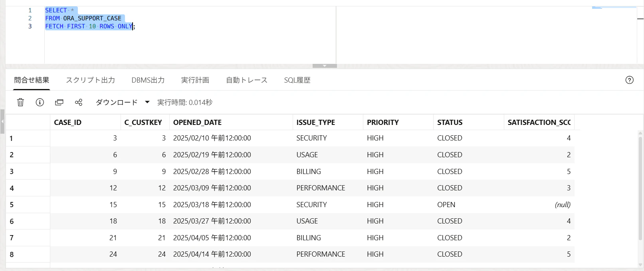
Task: Open the query info icon
Action: tap(40, 103)
